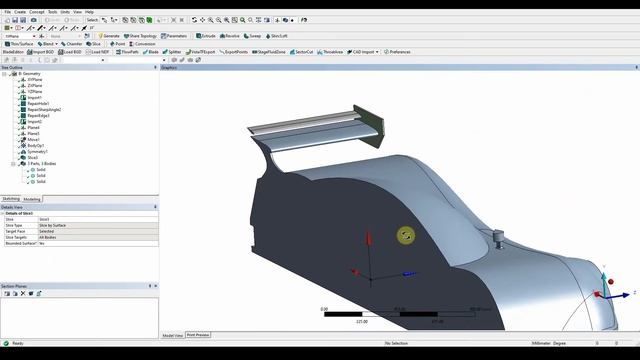Click the Delete Section Plane X icon

tap(23, 293)
